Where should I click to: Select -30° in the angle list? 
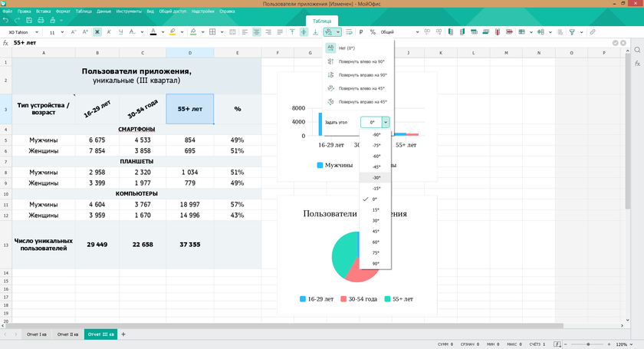[x=376, y=177]
